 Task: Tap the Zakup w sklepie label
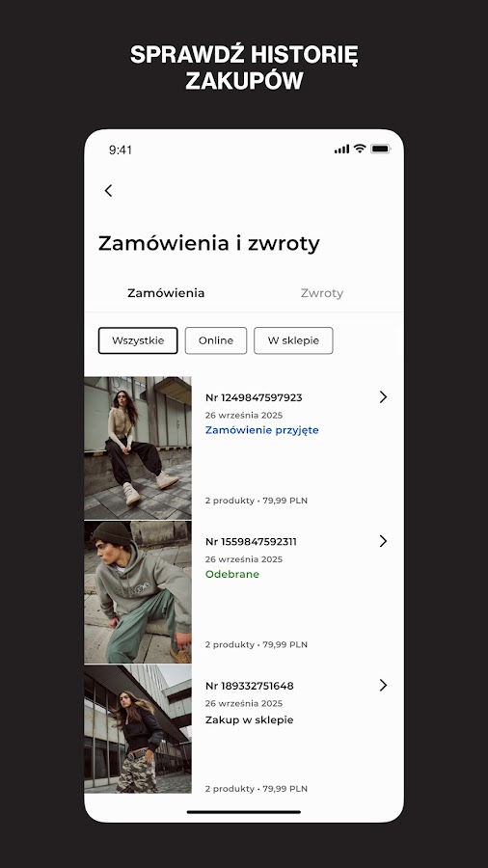(x=250, y=719)
